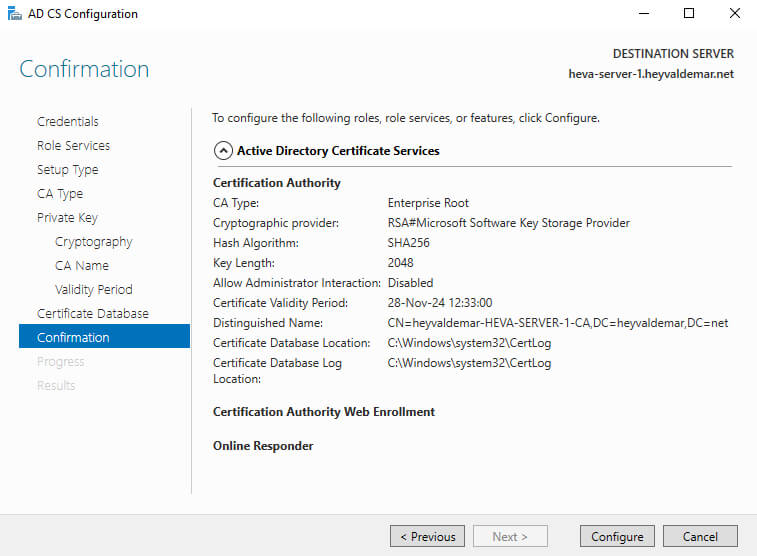Click the grayed-out Progress step
The height and width of the screenshot is (556, 757).
click(60, 361)
